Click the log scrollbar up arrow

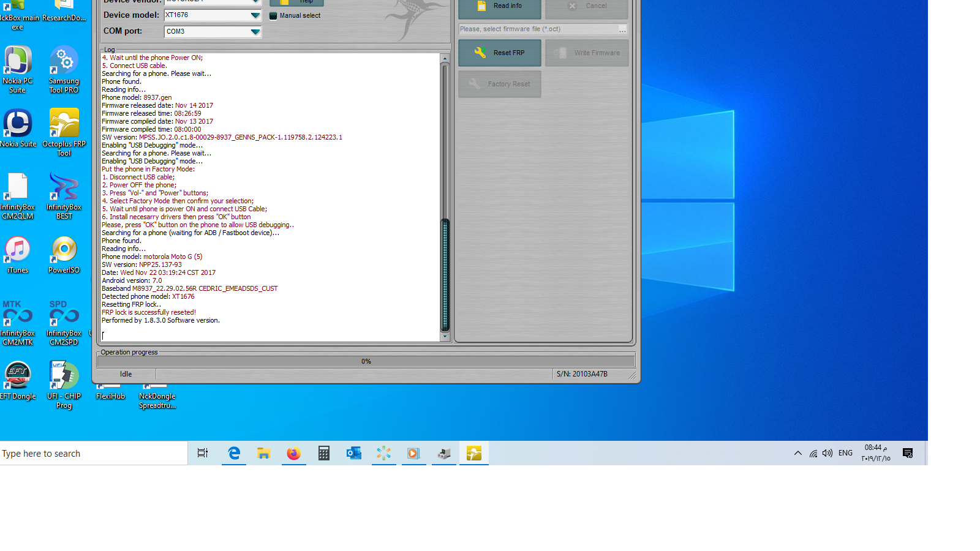point(445,59)
